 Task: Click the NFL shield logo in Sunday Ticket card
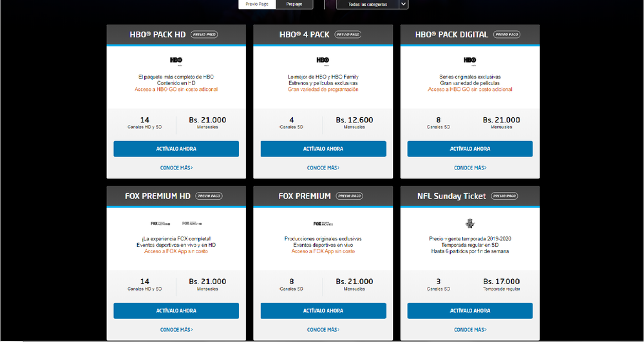[x=469, y=224]
